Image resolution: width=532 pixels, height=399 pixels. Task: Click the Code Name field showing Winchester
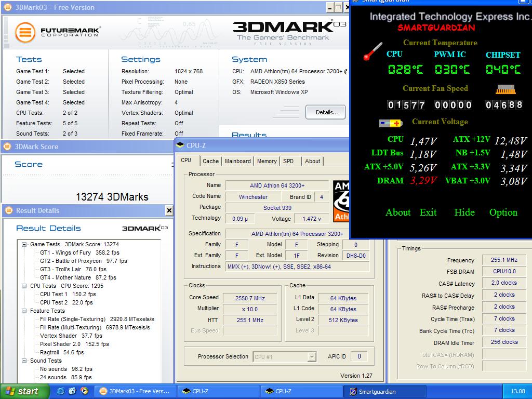(253, 197)
